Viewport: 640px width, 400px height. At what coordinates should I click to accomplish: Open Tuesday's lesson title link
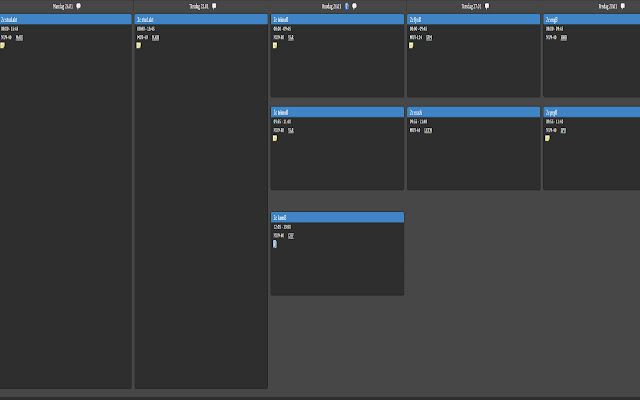(x=145, y=20)
